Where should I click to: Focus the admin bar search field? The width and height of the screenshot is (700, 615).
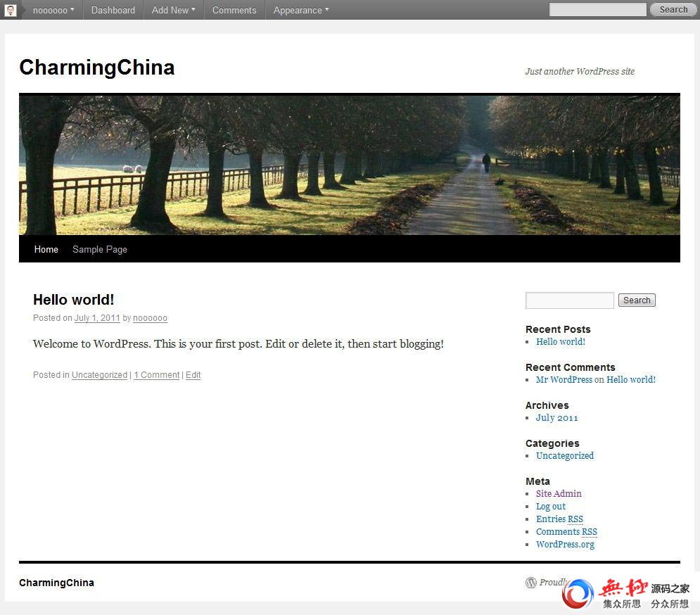pos(597,9)
